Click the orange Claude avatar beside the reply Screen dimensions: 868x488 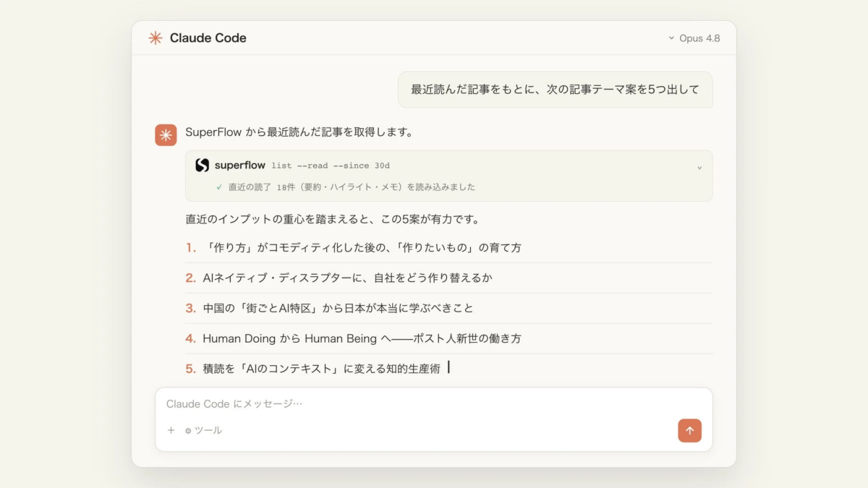click(166, 134)
